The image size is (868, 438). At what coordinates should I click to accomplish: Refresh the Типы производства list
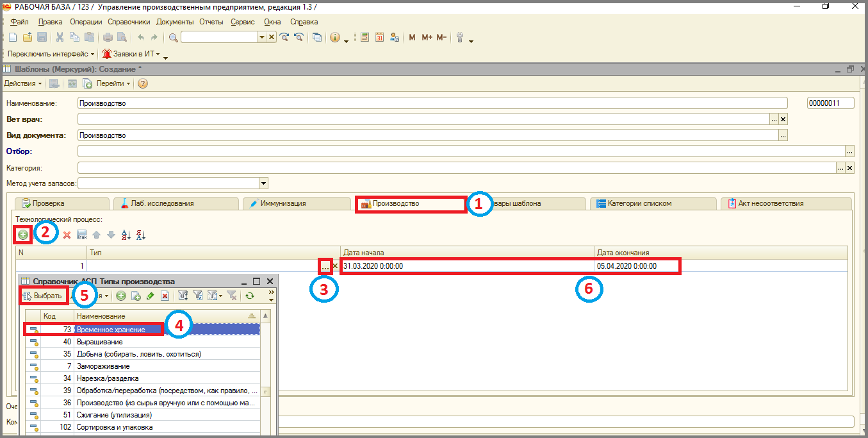(x=250, y=296)
